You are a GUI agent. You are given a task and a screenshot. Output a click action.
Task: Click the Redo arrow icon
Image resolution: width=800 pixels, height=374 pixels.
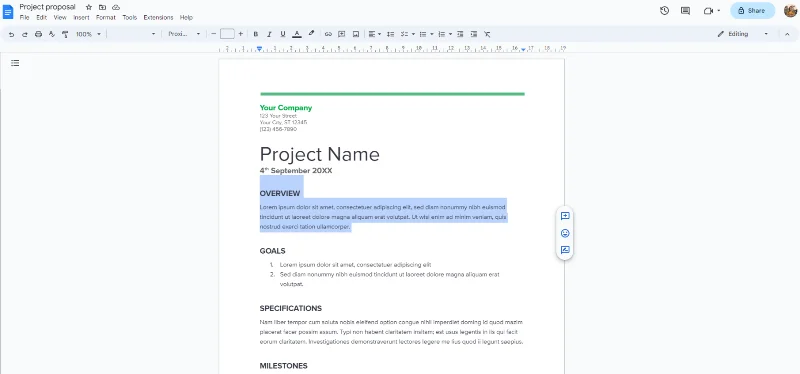point(24,34)
